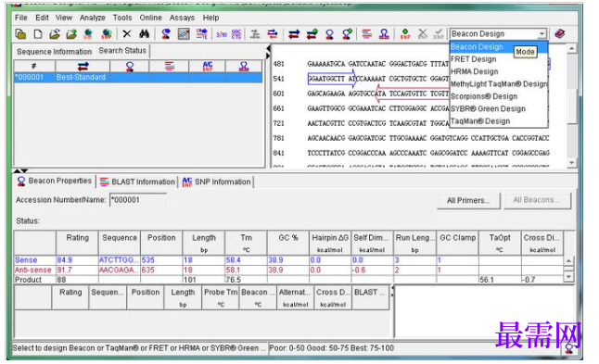Switch to BLAST Information tab

[137, 182]
